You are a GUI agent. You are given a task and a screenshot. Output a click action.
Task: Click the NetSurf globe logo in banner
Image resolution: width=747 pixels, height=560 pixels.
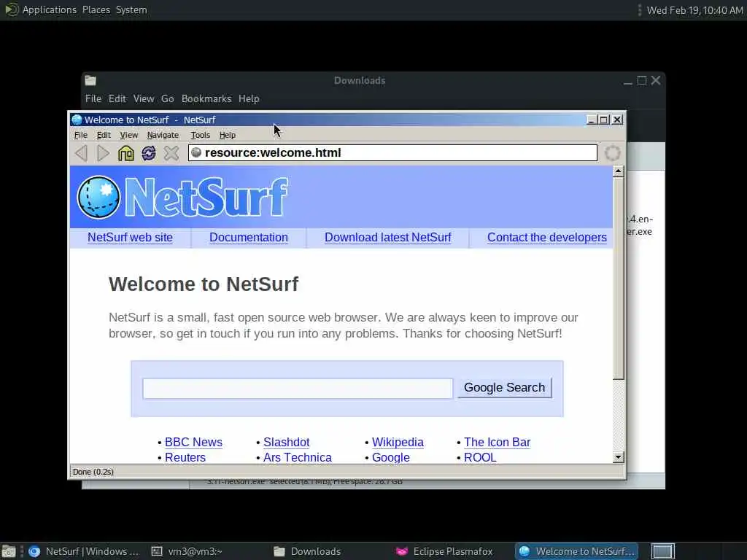pyautogui.click(x=98, y=197)
